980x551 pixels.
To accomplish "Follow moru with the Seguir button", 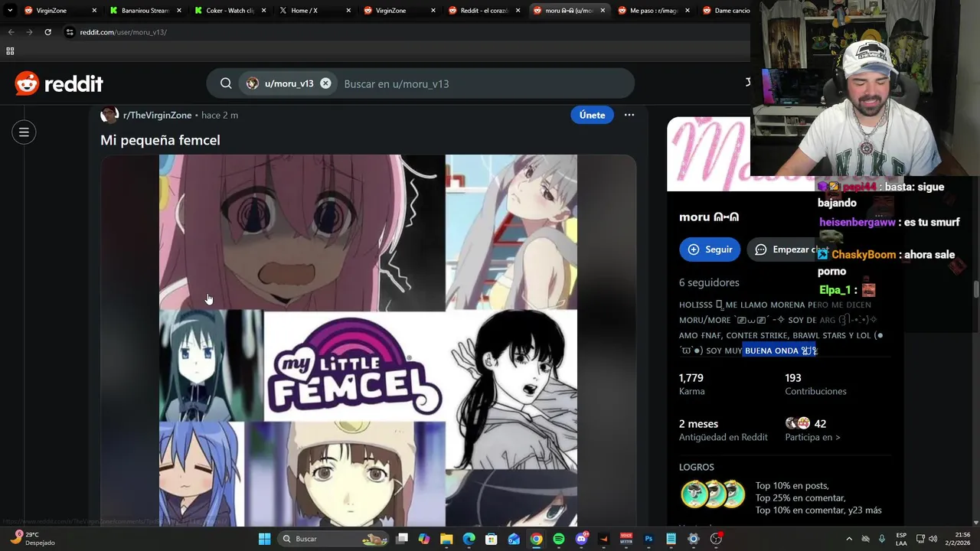I will 710,249.
